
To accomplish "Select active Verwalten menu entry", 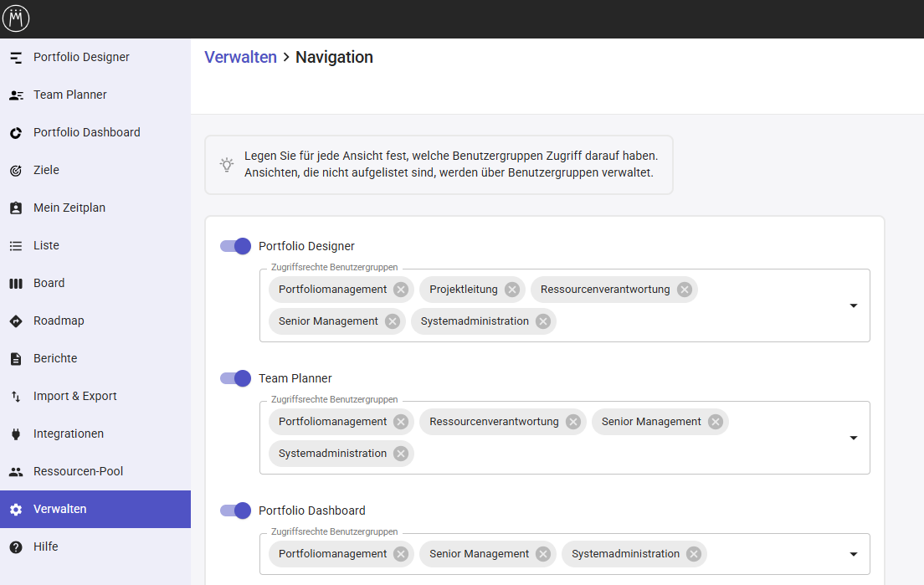I will pyautogui.click(x=95, y=510).
